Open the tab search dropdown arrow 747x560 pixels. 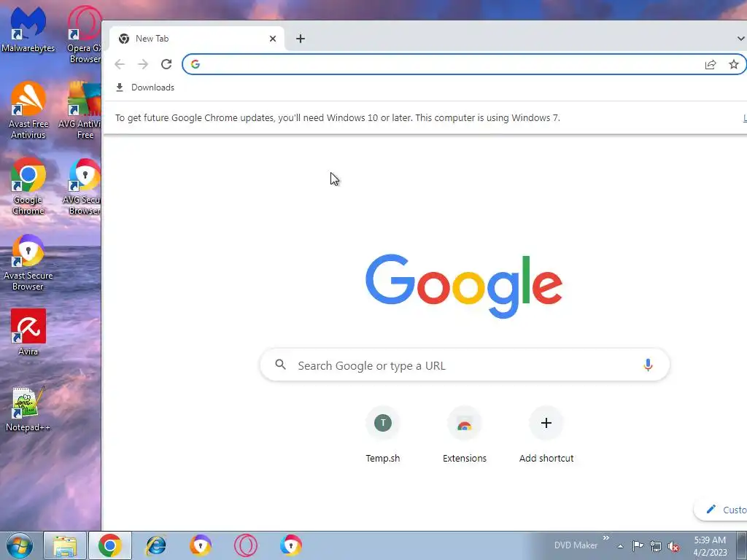tap(740, 39)
